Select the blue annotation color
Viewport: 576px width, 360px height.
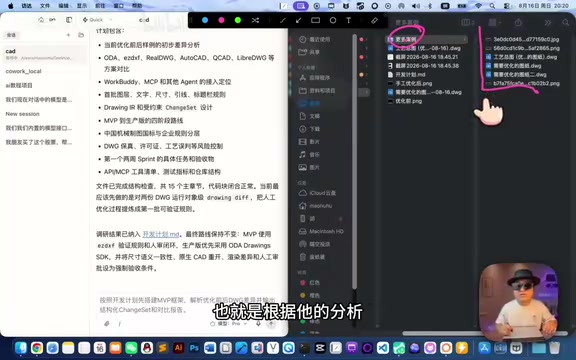coord(205,20)
